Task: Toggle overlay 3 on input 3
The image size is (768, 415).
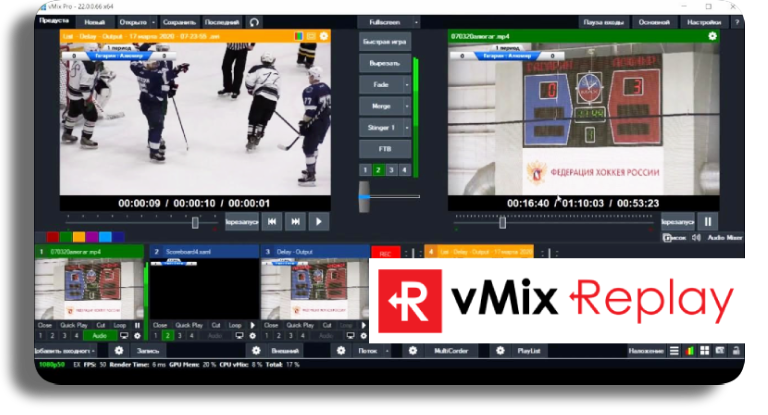Action: [x=290, y=336]
